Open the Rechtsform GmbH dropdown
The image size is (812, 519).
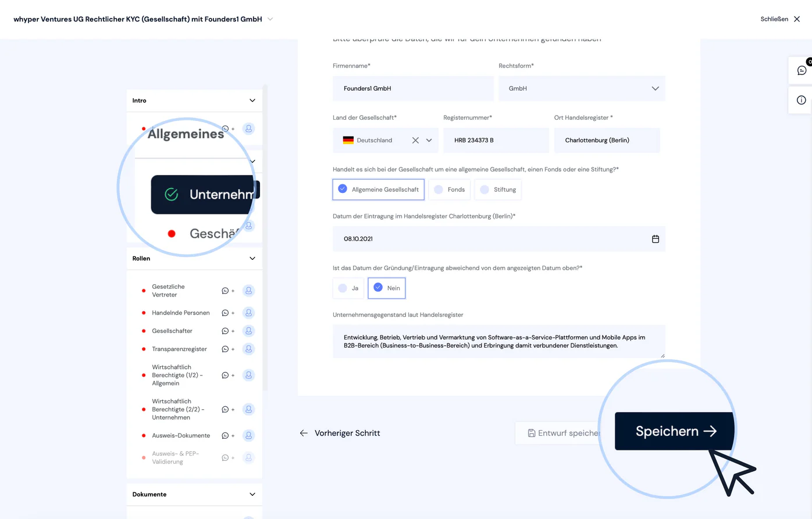tap(582, 88)
